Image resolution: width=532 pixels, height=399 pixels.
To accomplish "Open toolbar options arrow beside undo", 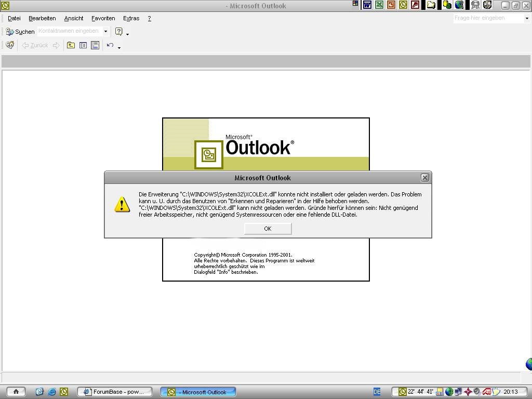I will [119, 48].
